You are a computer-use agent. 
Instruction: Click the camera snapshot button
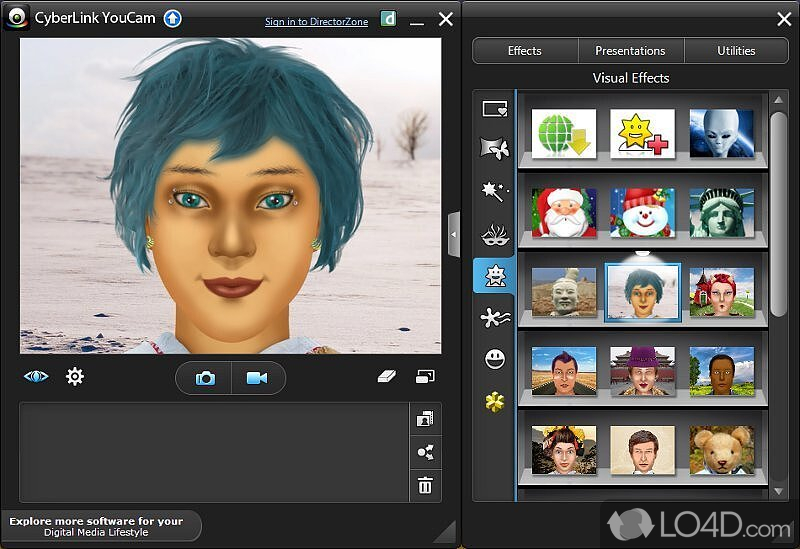(x=205, y=378)
